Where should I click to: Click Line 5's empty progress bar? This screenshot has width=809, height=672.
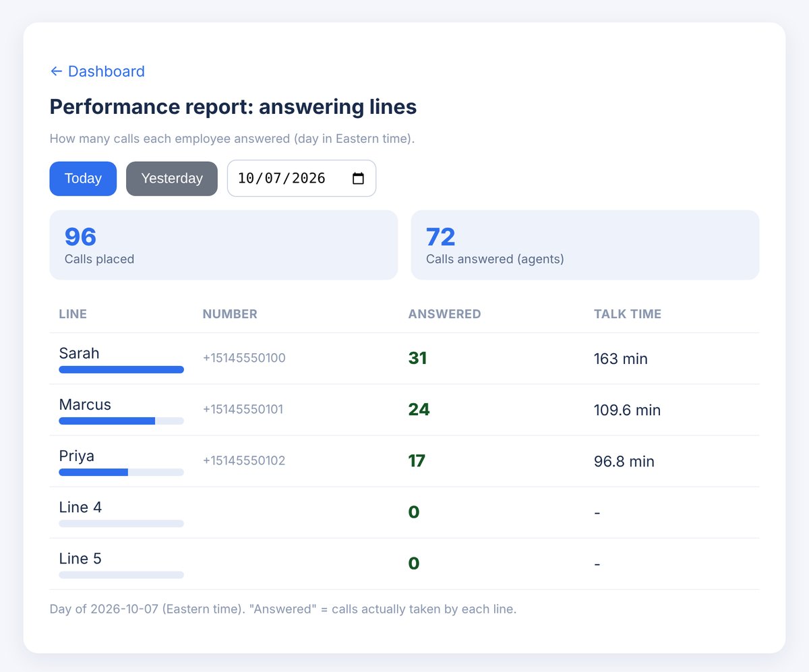tap(121, 574)
